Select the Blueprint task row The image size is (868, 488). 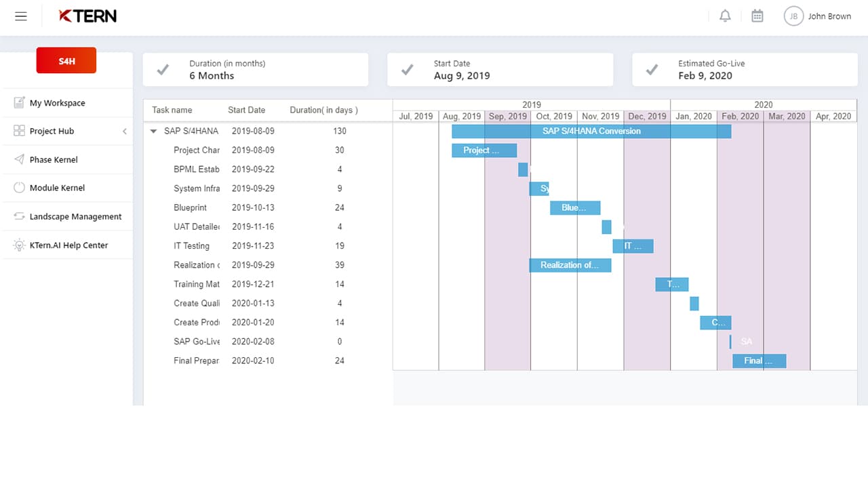(190, 207)
